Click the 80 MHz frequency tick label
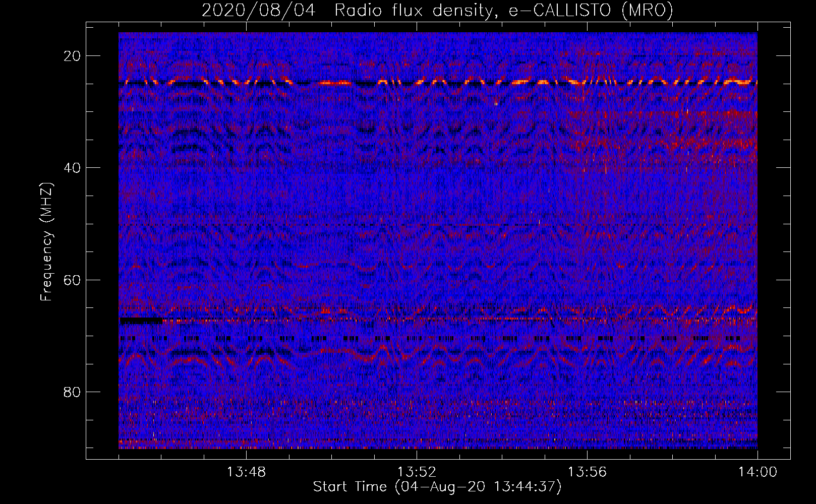This screenshot has height=504, width=816. coord(73,392)
